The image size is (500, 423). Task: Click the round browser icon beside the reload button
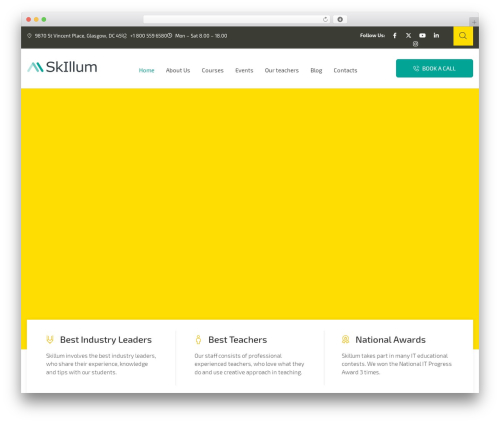click(x=340, y=19)
